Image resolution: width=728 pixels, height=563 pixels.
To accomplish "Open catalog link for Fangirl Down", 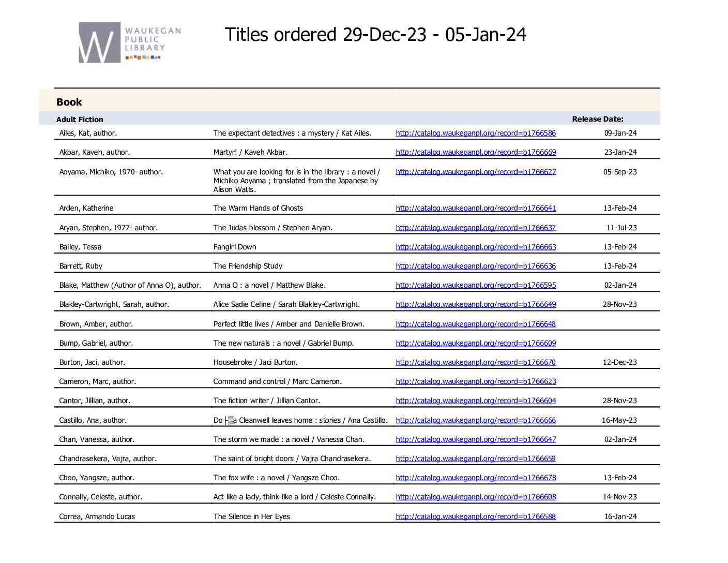I will tap(476, 247).
